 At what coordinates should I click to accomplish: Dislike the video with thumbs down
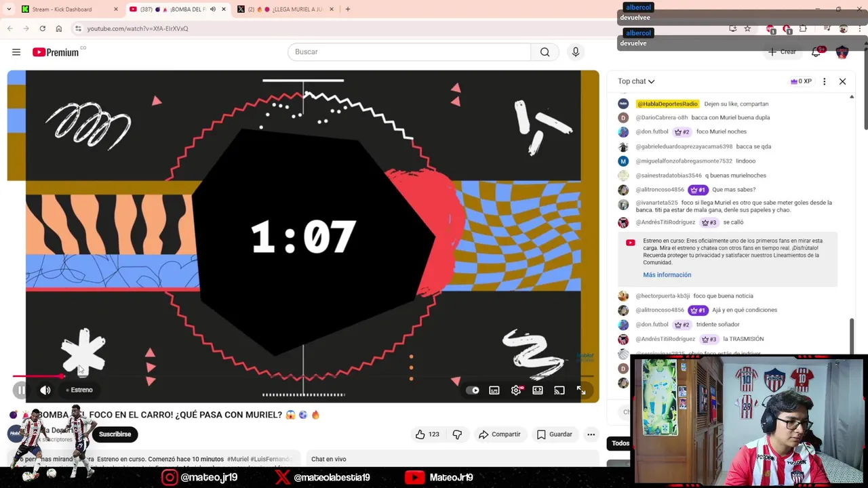(x=457, y=434)
